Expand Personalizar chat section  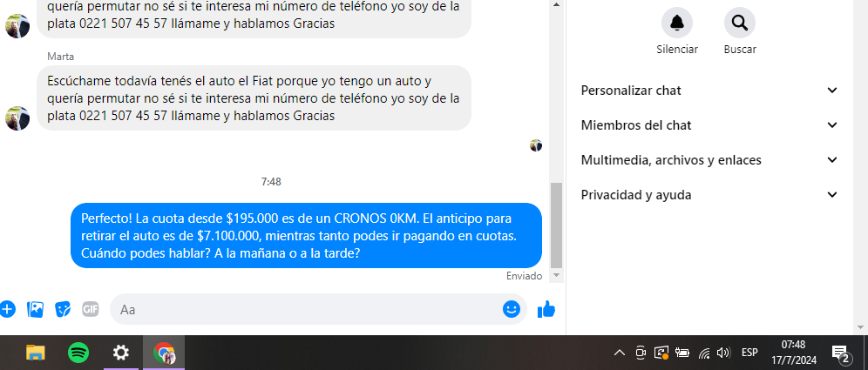click(709, 91)
